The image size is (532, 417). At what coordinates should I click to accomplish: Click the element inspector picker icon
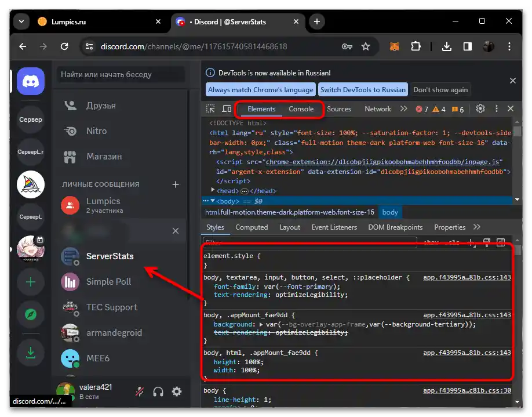tap(211, 109)
